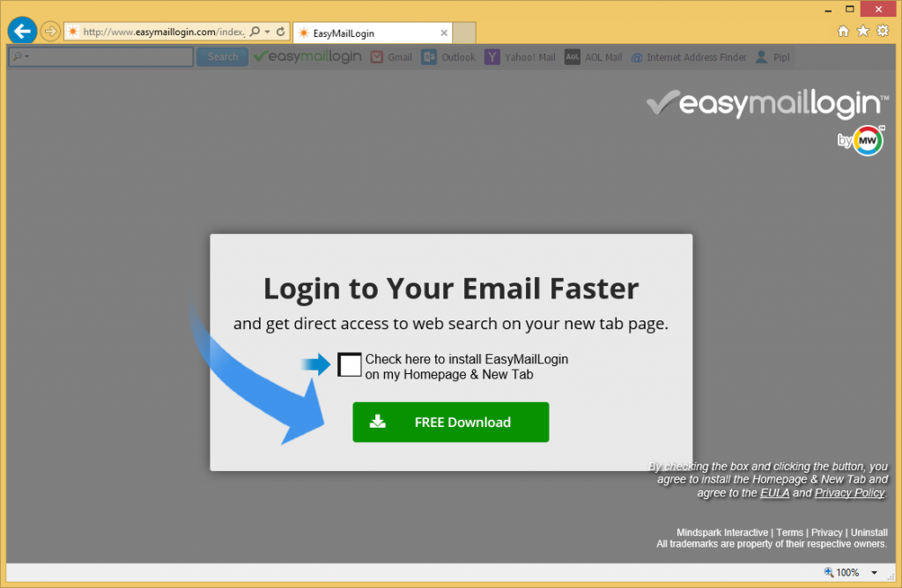
Task: Go back using the blue back arrow
Action: coord(22,31)
